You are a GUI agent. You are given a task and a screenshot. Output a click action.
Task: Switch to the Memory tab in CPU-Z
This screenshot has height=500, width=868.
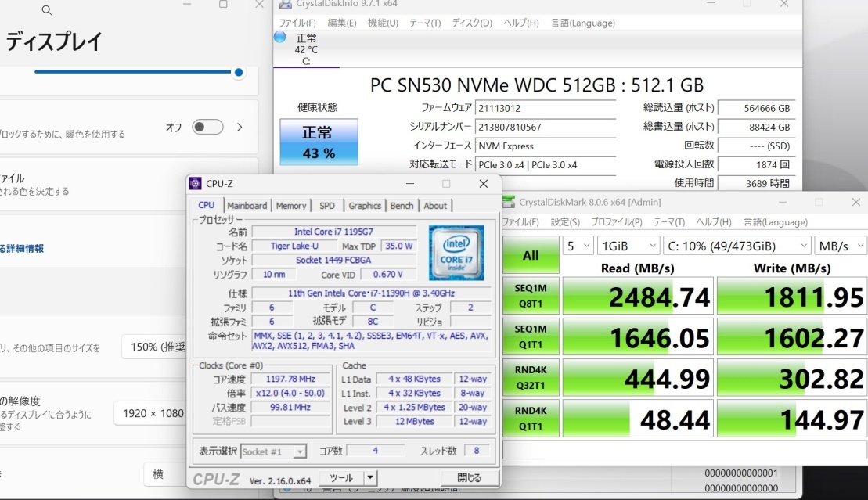point(291,205)
